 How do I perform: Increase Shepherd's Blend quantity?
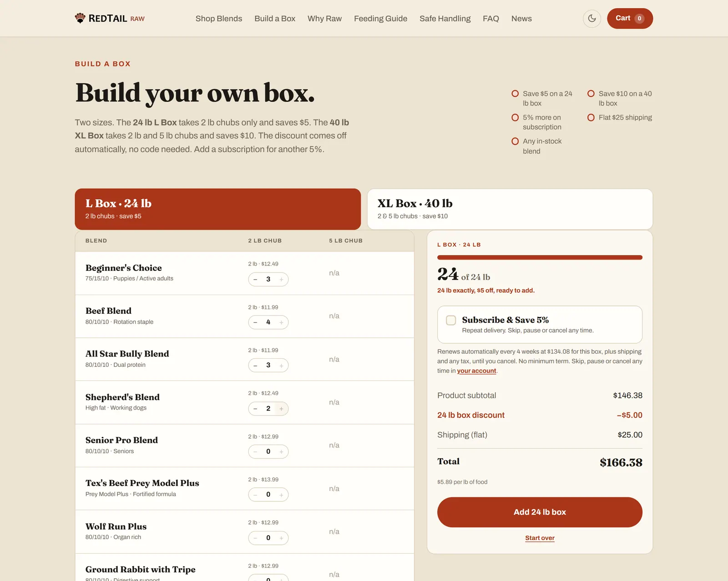(281, 409)
